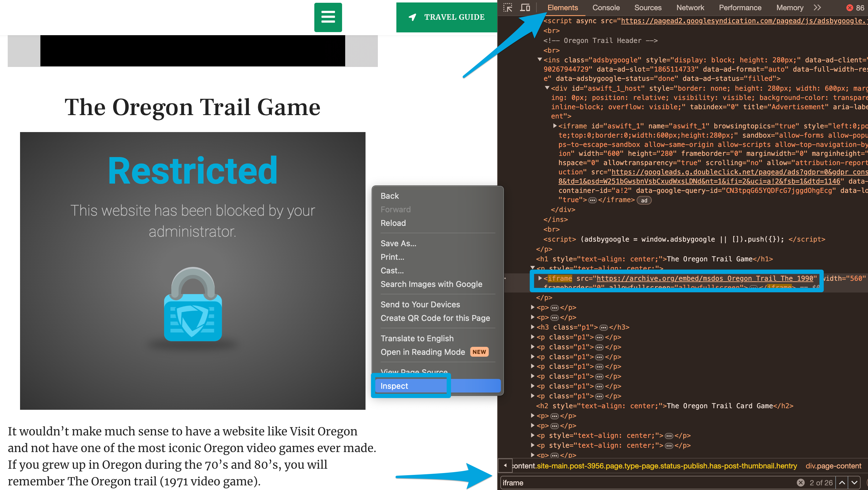Show more DevTools tabs chevron
The width and height of the screenshot is (868, 490).
(x=817, y=7)
